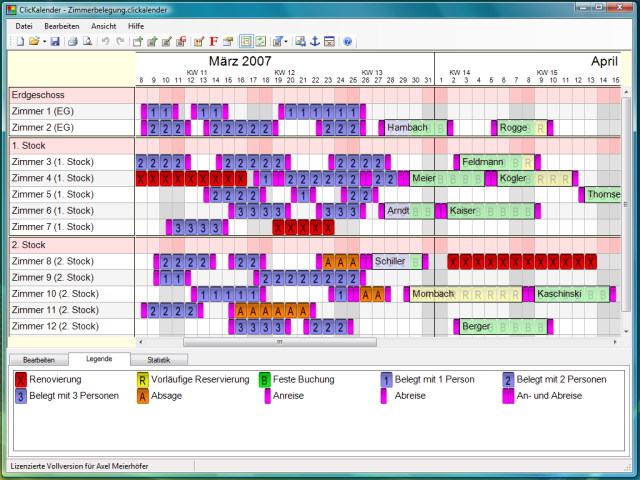Switch to the Bearbeiten tab

pos(38,359)
